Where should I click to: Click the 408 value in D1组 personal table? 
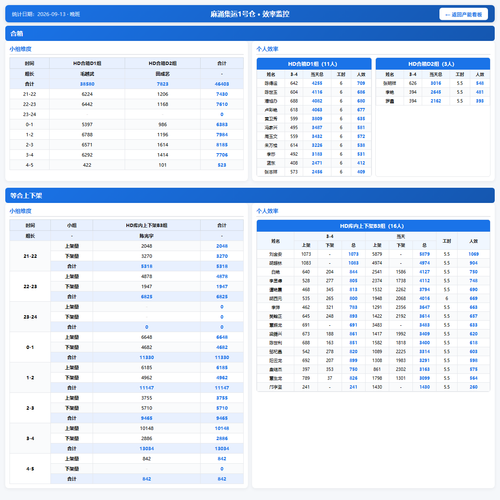[294, 163]
